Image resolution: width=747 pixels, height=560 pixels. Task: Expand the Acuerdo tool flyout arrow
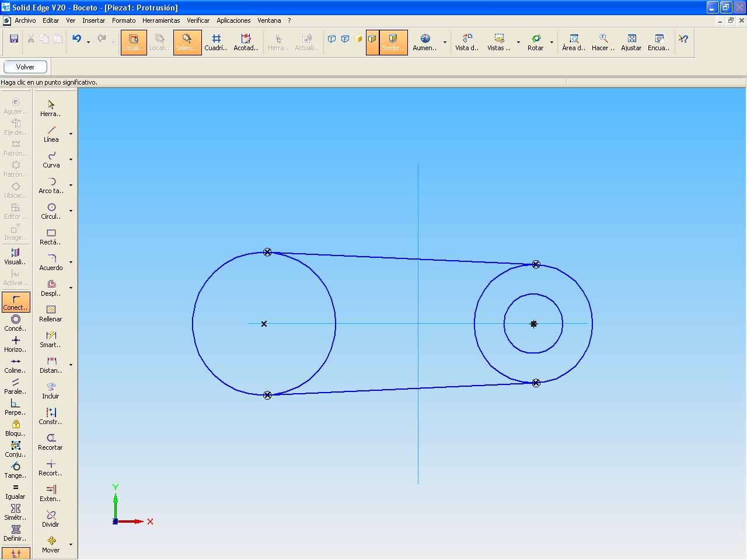(71, 262)
